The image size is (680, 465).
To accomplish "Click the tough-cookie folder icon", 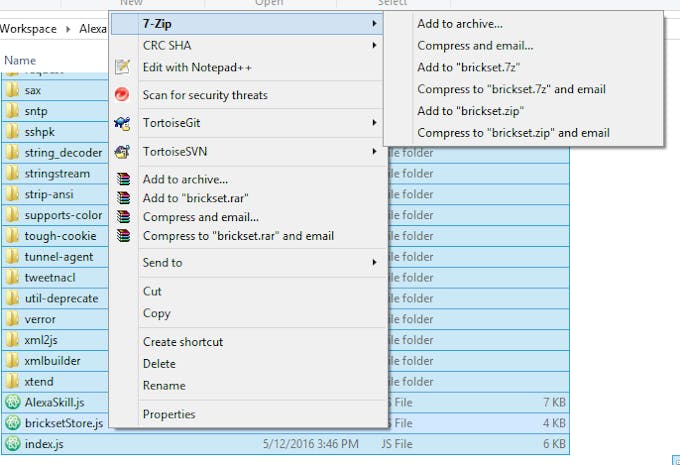I will 13,236.
